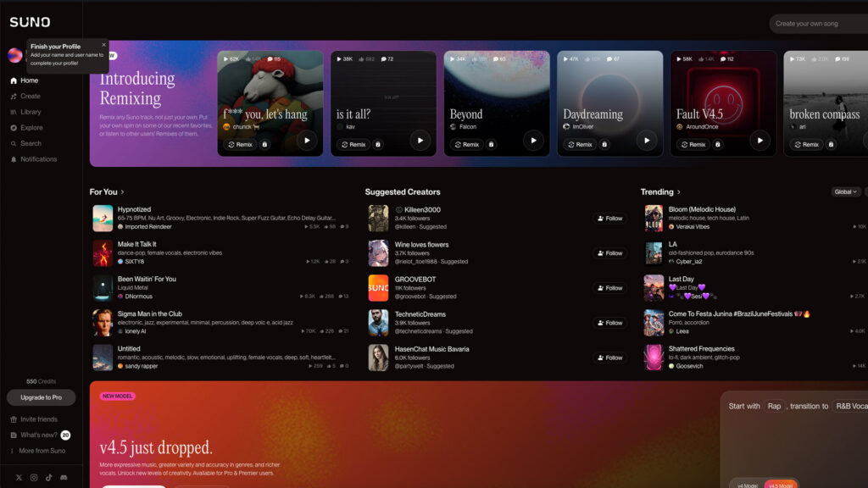The width and height of the screenshot is (868, 488).
Task: Follow Wine loves flowers
Action: pyautogui.click(x=610, y=253)
